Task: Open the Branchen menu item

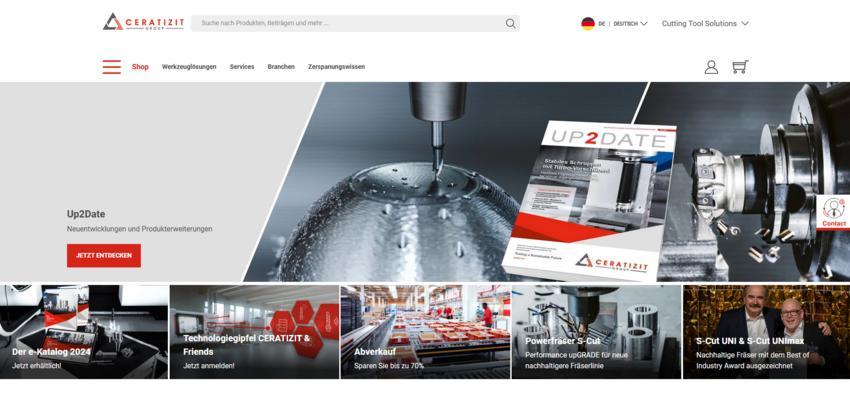Action: click(281, 67)
